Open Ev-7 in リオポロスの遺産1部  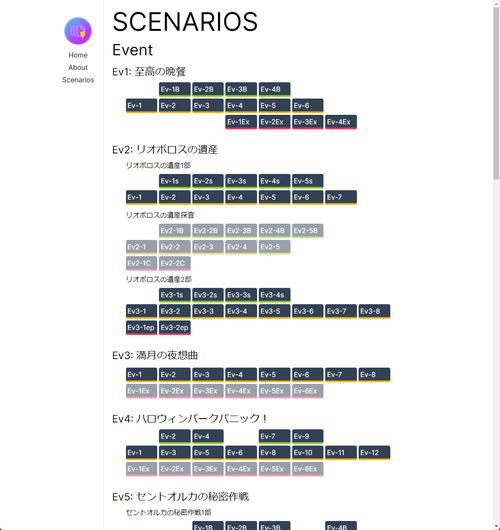[341, 197]
